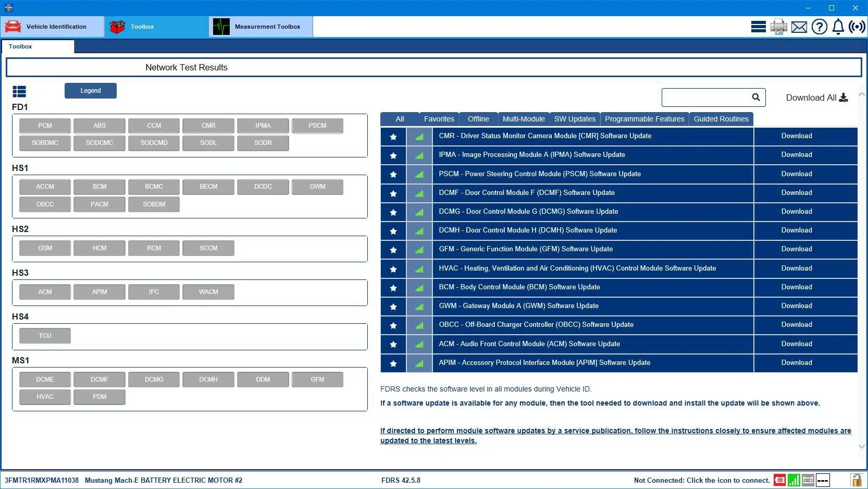The image size is (868, 489).
Task: Open the Programmable Features tab
Action: pyautogui.click(x=644, y=119)
